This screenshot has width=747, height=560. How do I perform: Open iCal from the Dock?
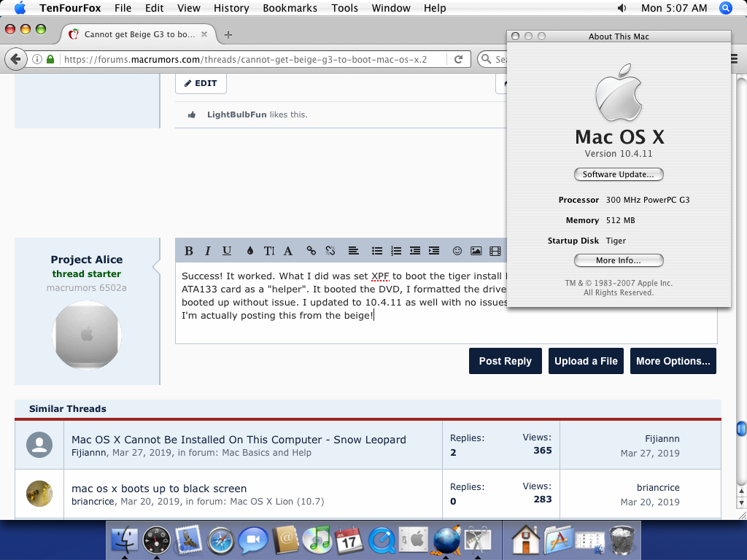coord(349,540)
